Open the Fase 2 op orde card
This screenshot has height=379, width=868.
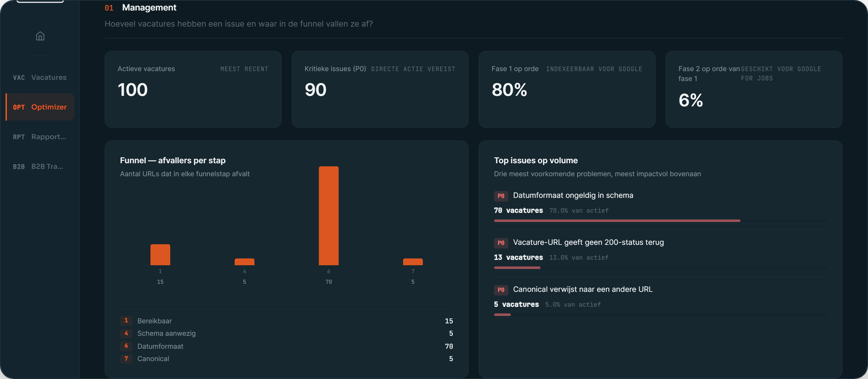(x=754, y=89)
